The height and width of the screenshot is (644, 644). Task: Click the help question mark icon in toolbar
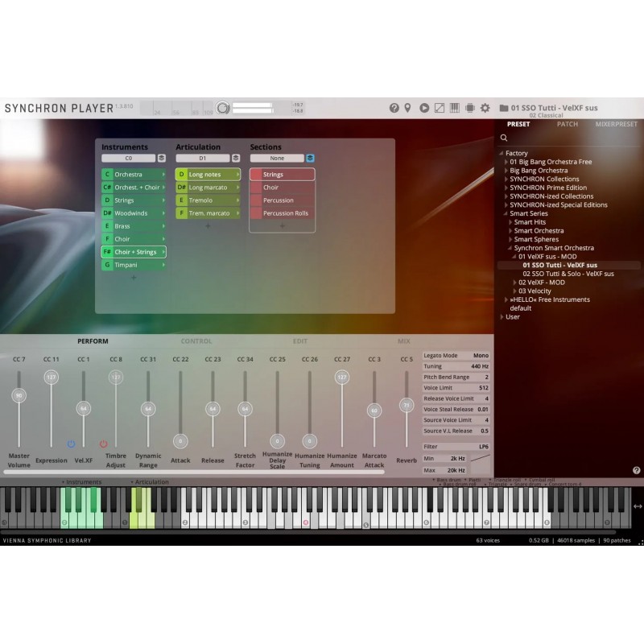(394, 108)
